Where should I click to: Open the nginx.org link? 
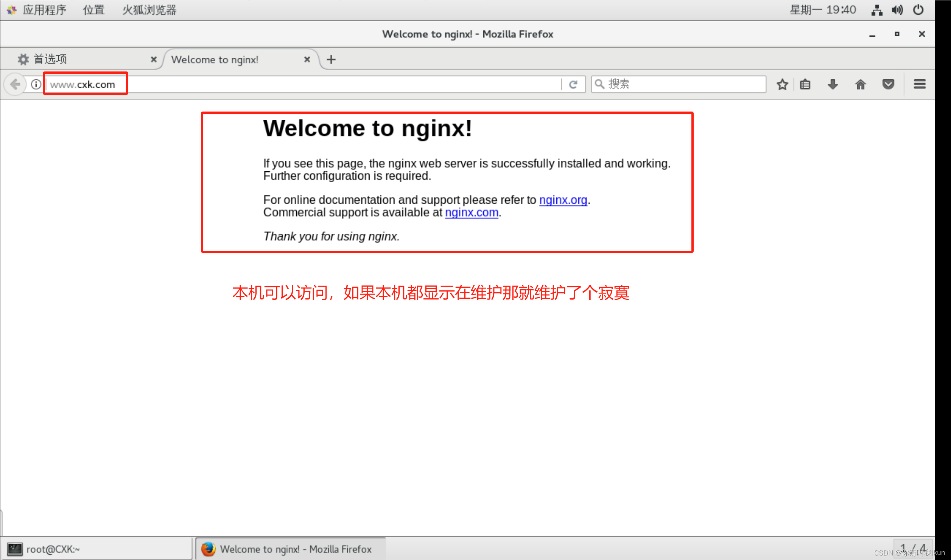tap(563, 200)
